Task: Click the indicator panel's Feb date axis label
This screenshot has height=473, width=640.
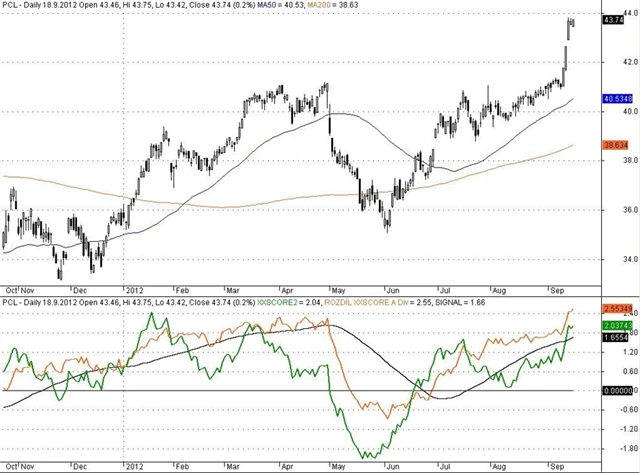Action: pyautogui.click(x=182, y=466)
